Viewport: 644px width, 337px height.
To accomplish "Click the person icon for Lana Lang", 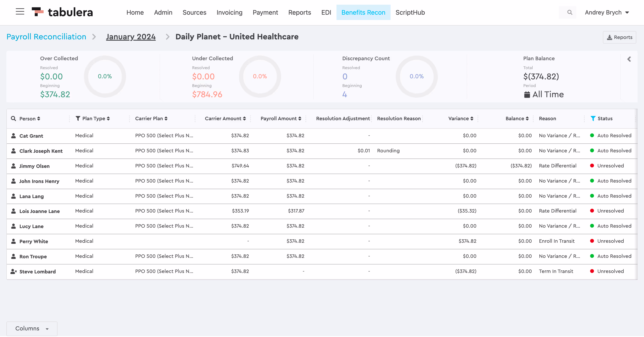I will pos(13,196).
